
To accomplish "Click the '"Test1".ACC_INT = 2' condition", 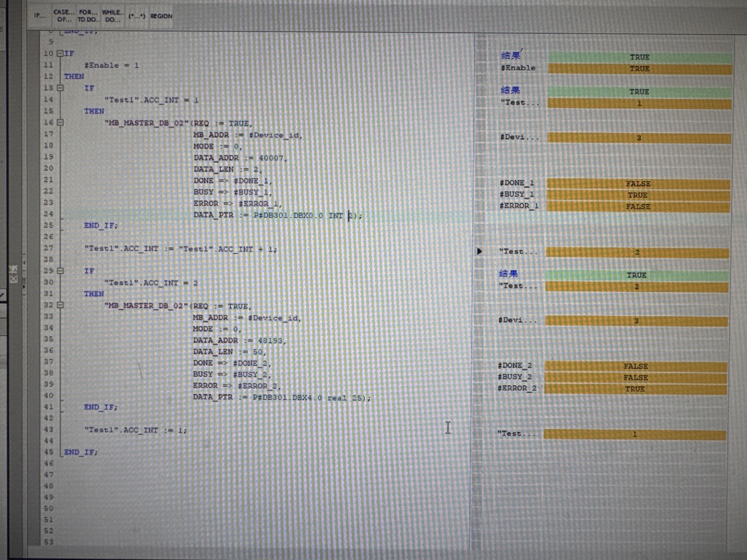I will [151, 283].
